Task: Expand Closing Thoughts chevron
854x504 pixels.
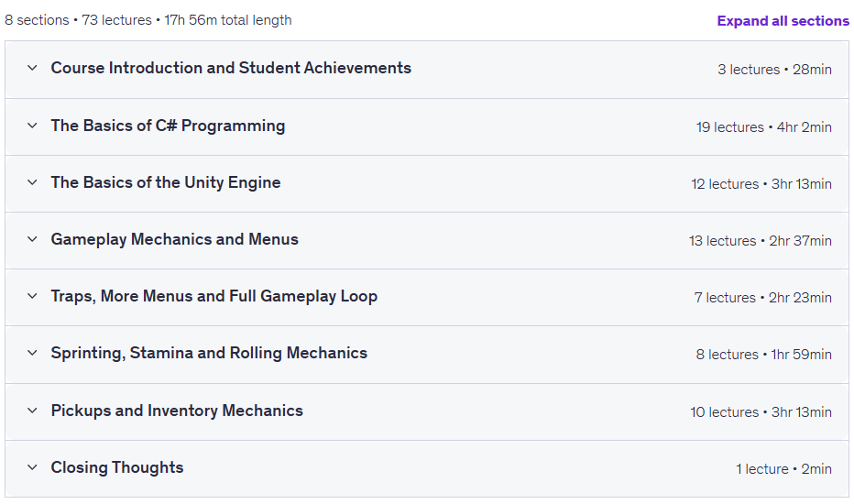Action: click(32, 467)
